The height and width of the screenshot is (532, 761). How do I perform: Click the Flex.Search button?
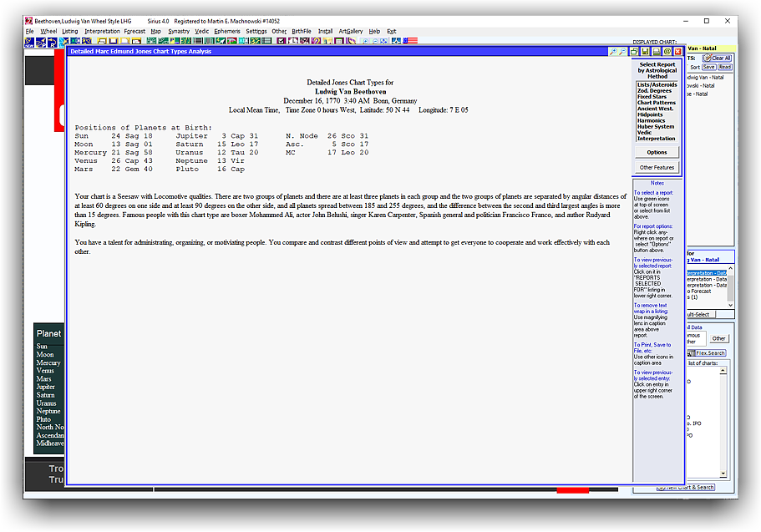[x=712, y=353]
